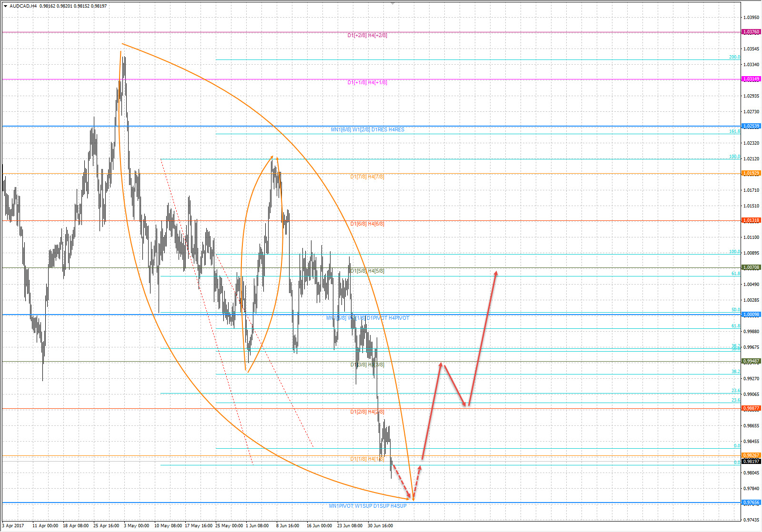
Task: Select the blue 0.97656 support price tag
Action: tap(751, 502)
